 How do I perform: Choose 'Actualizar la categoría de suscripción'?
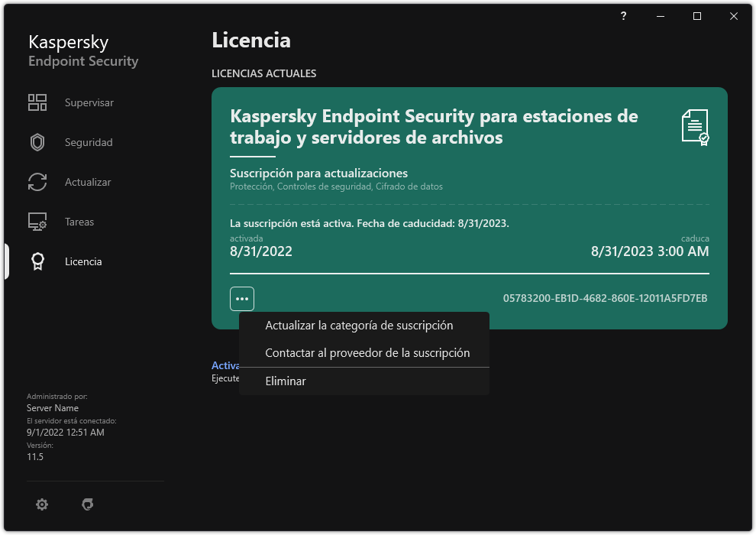point(360,325)
